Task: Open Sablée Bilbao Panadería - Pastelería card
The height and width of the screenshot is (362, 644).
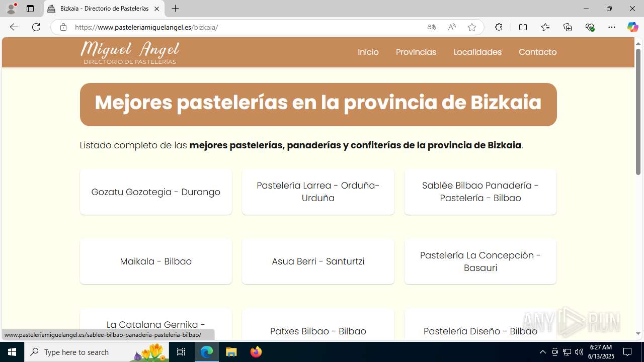Action: [x=480, y=192]
